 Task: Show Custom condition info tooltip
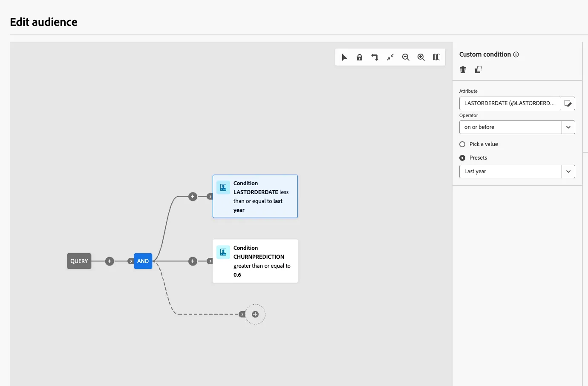point(516,54)
